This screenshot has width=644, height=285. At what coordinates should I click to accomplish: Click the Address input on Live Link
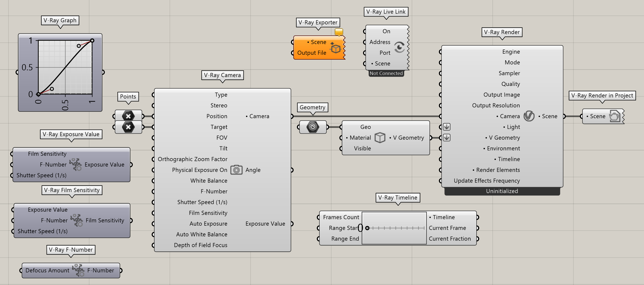(380, 42)
